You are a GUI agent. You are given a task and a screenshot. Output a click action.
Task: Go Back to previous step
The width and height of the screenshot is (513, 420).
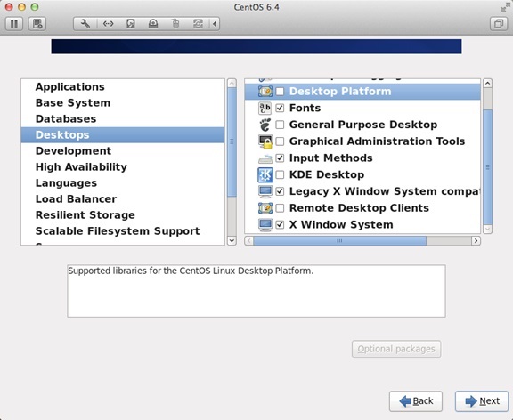[416, 401]
